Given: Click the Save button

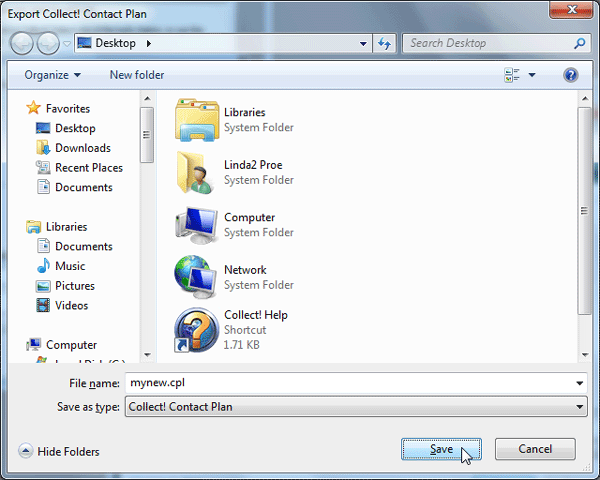Looking at the screenshot, I should [x=441, y=449].
